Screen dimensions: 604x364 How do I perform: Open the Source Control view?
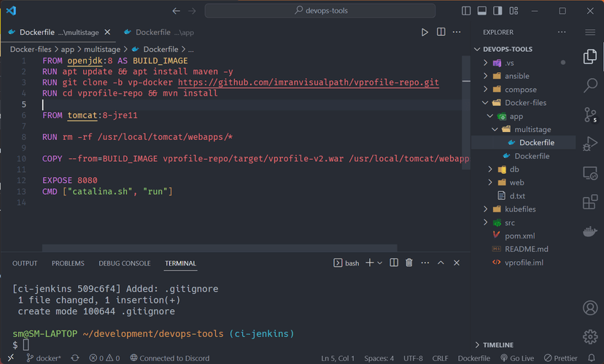589,115
